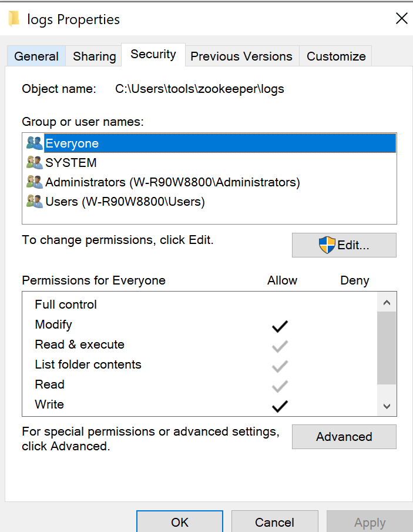Toggle Allow checkbox for Write permission
The width and height of the screenshot is (413, 532).
[x=280, y=405]
